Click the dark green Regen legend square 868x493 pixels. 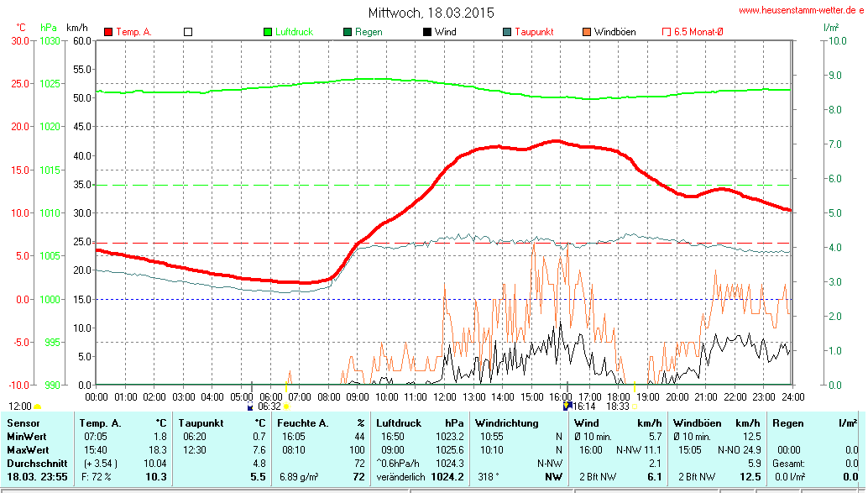(x=348, y=32)
